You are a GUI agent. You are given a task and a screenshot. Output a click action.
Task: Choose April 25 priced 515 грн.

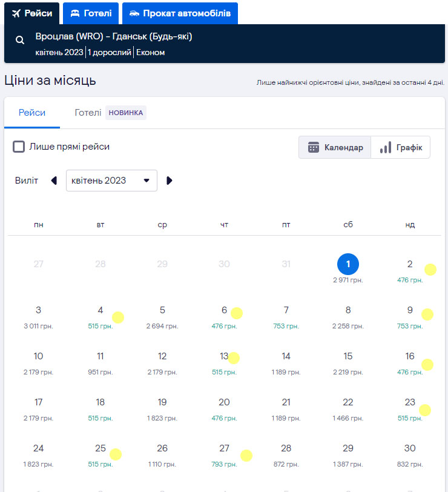point(100,455)
